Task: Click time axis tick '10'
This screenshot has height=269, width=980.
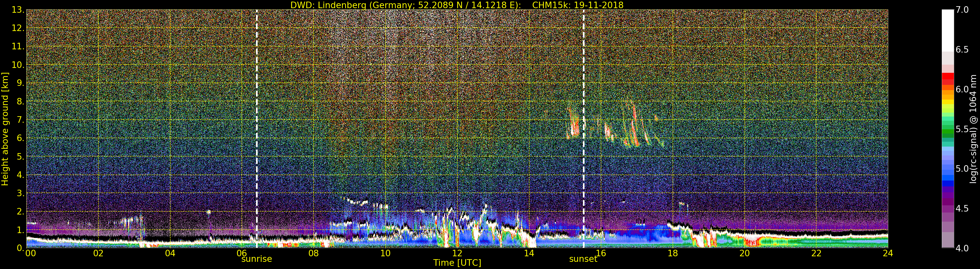Action: [385, 253]
